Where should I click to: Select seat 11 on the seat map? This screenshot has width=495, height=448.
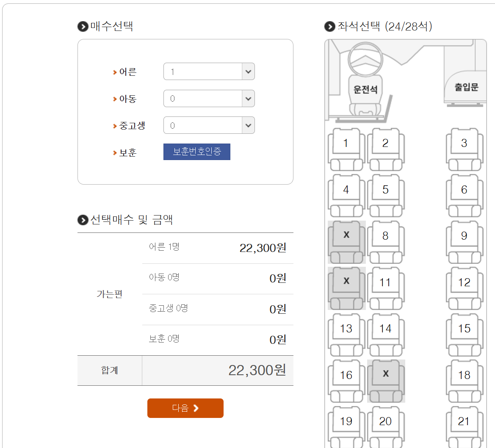[386, 282]
